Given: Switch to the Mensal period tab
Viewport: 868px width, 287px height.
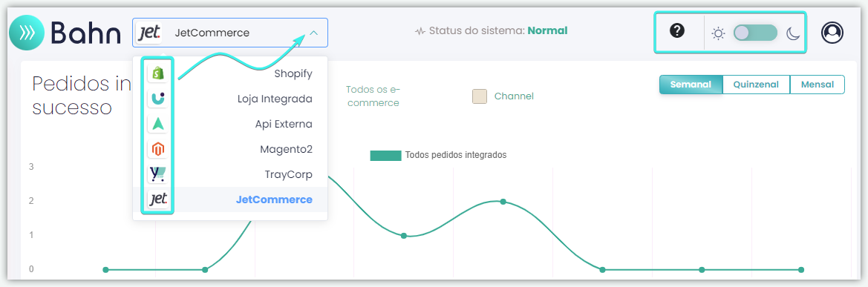Looking at the screenshot, I should 817,85.
